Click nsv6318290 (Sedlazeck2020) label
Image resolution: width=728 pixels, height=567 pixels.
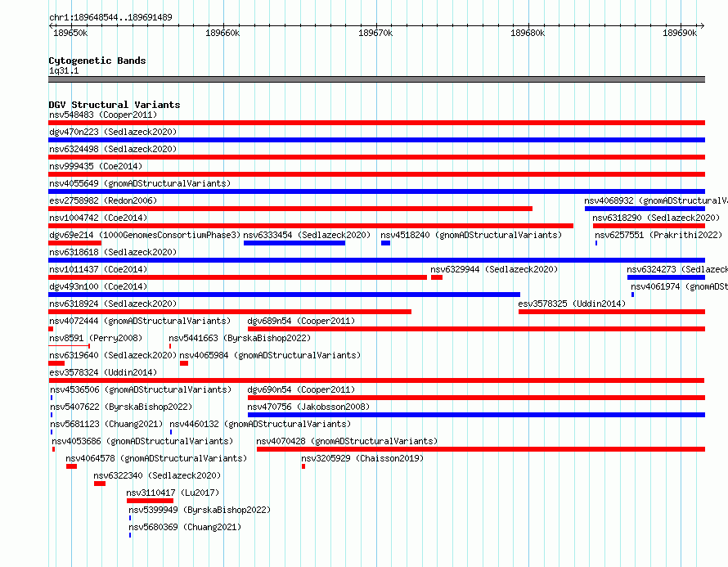[656, 218]
